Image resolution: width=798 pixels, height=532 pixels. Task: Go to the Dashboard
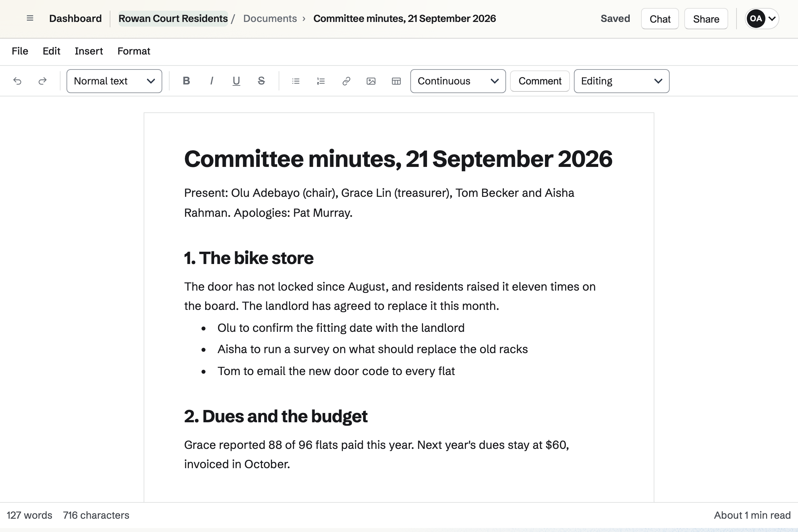click(75, 18)
